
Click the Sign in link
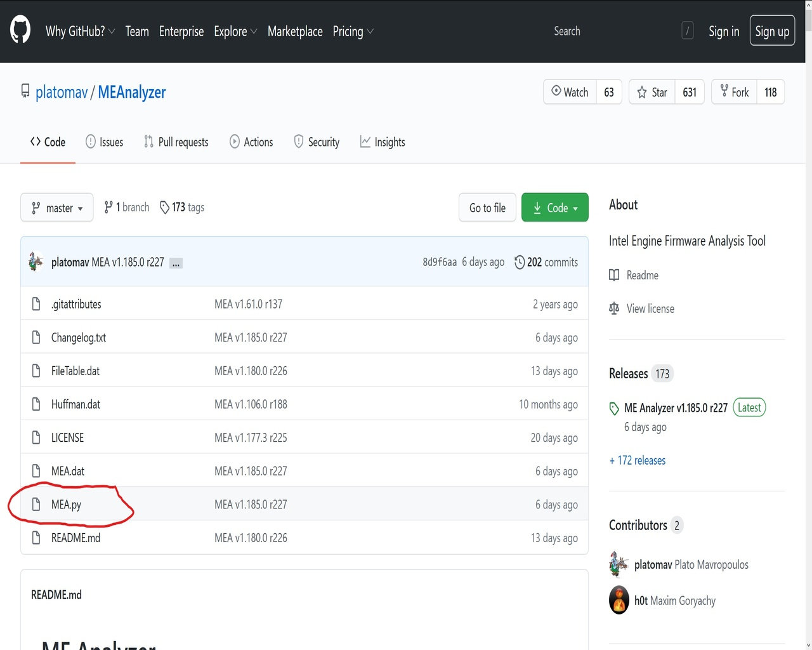[724, 31]
